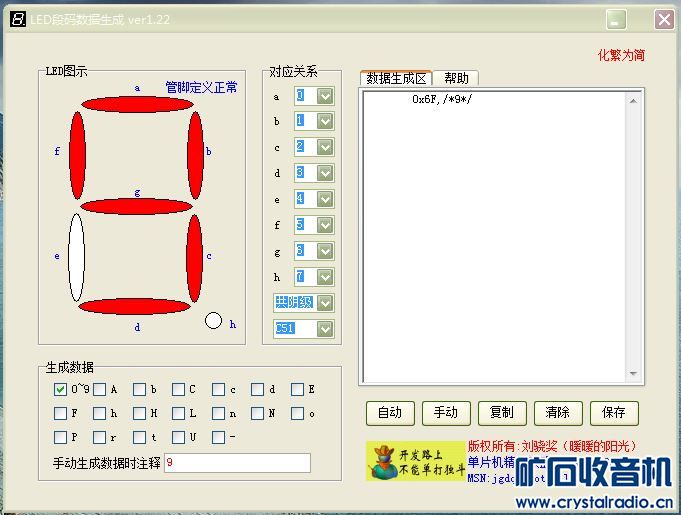Open the segment h bit dropdown

(325, 277)
